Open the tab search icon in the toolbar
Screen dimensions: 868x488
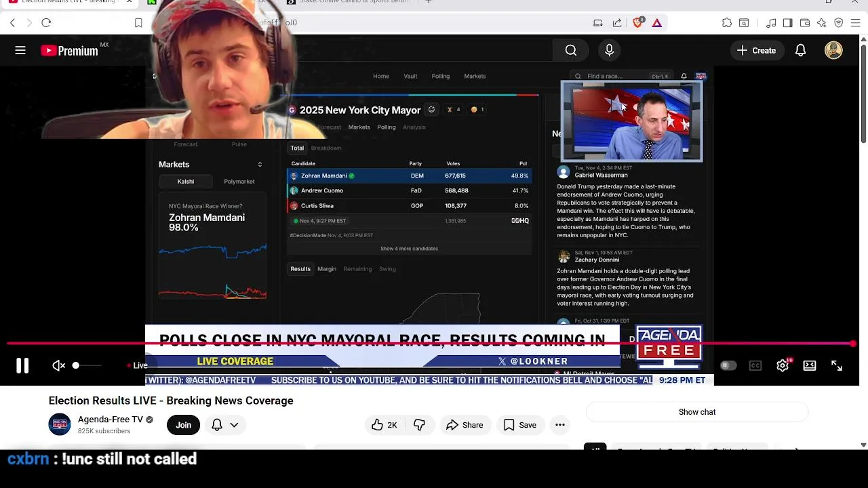(x=744, y=23)
